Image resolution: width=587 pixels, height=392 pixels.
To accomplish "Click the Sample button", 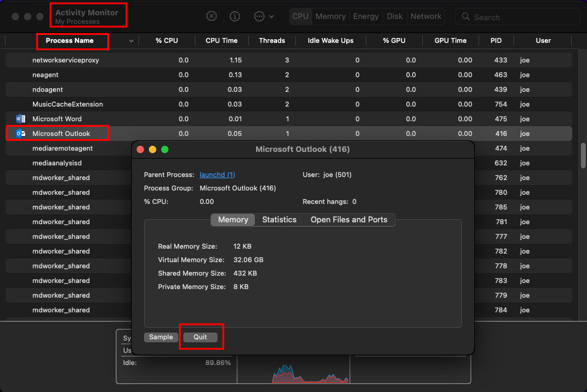I will pyautogui.click(x=161, y=337).
